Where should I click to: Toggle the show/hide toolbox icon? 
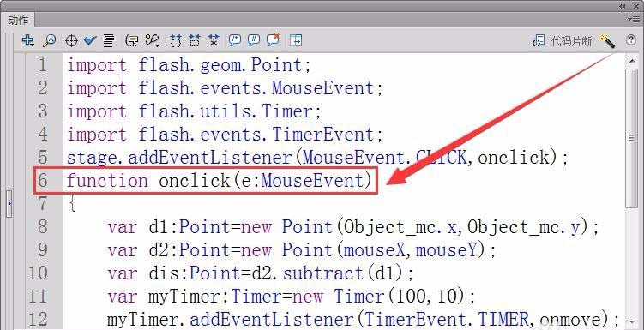coord(296,40)
